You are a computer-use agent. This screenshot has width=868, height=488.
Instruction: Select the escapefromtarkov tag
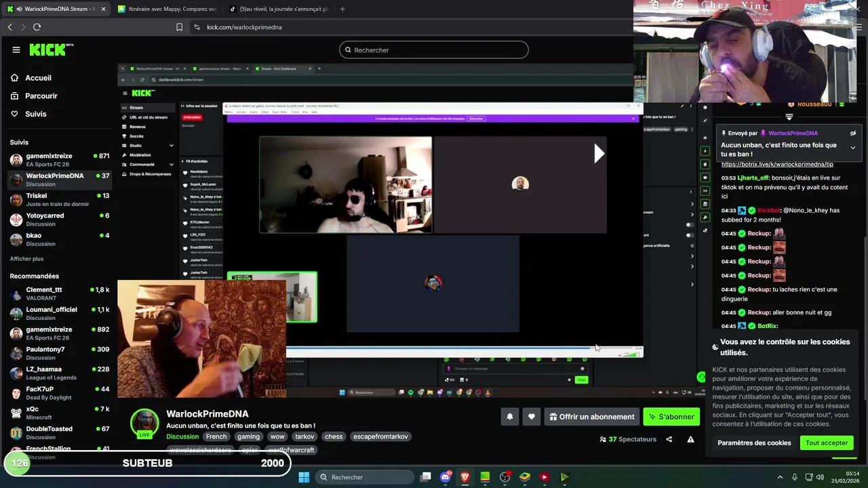pyautogui.click(x=380, y=436)
